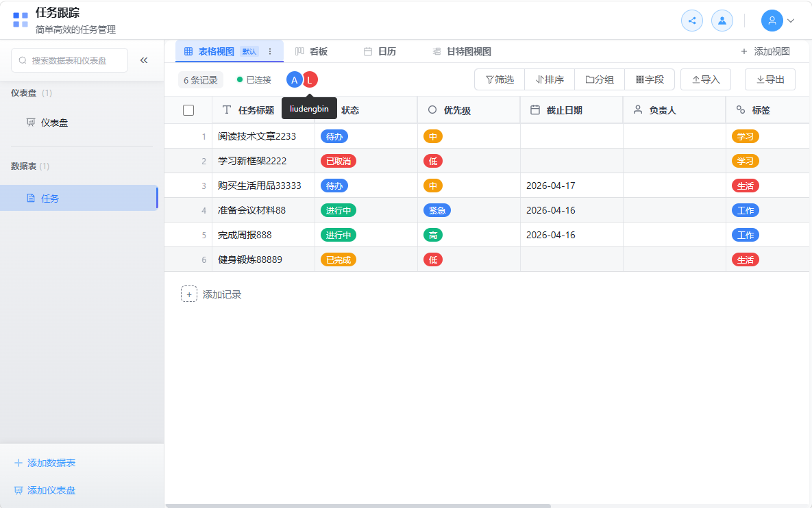
Task: Open the 筛选 filter options
Action: [500, 79]
